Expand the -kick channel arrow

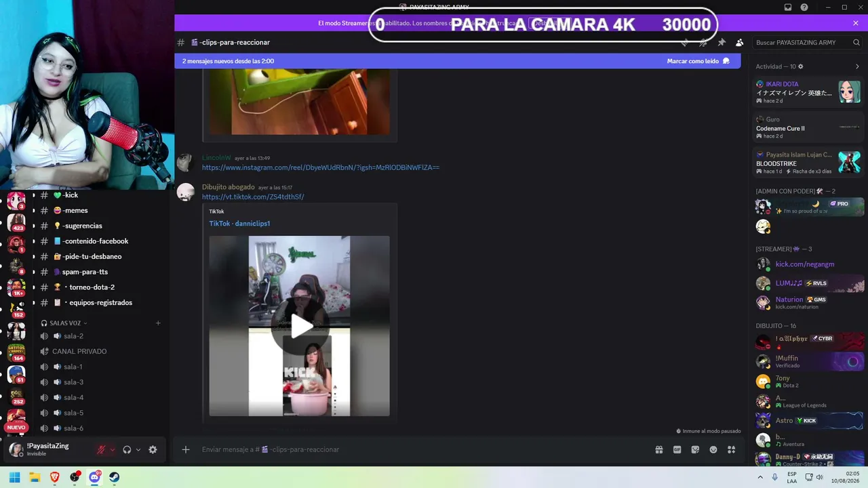[x=34, y=195]
